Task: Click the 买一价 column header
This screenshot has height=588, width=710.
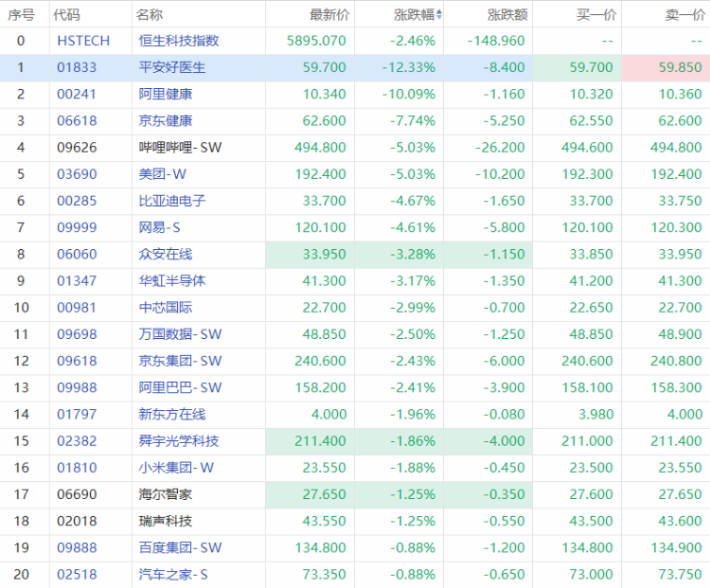Action: coord(596,15)
